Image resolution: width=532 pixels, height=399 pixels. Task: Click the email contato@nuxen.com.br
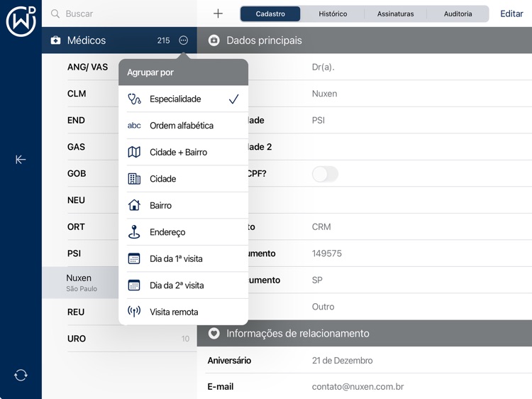pos(358,386)
